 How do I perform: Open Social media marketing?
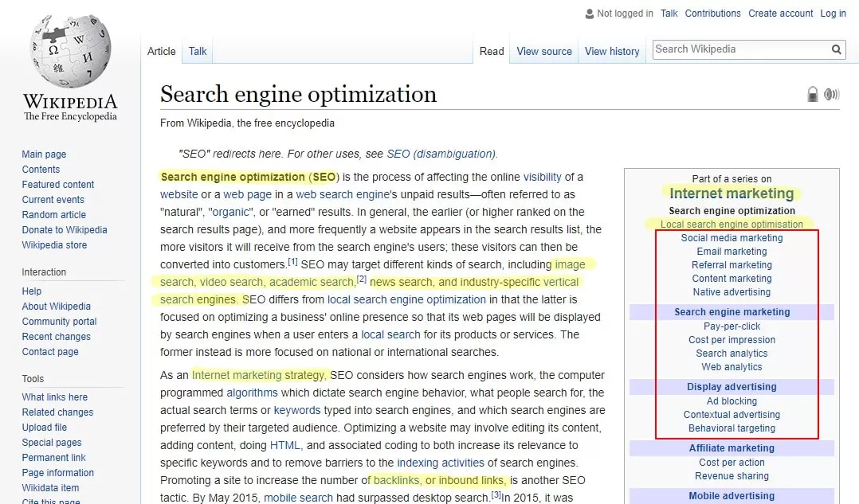coord(732,238)
